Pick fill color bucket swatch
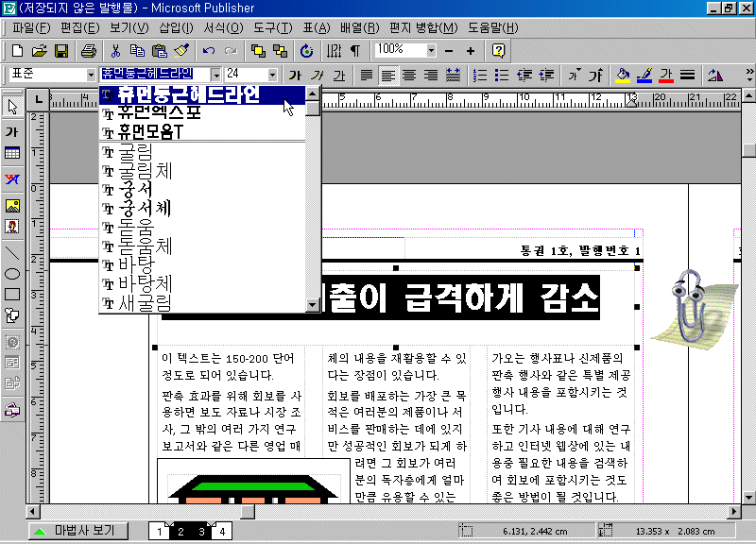The height and width of the screenshot is (544, 756). tap(623, 76)
